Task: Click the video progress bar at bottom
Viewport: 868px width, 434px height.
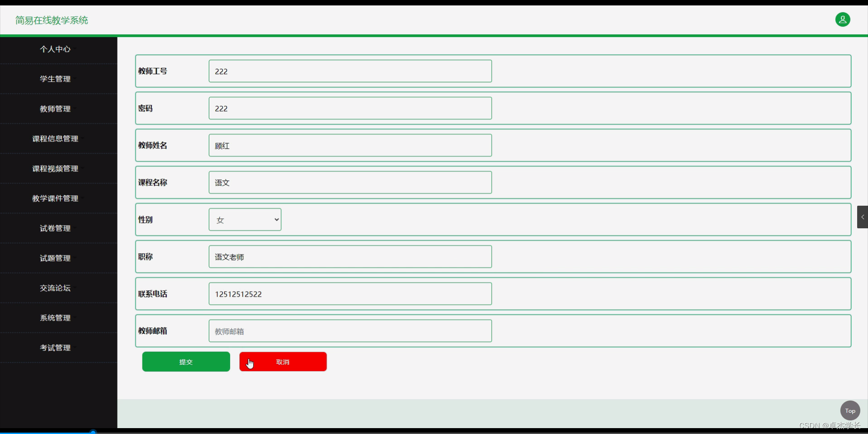Action: point(434,432)
